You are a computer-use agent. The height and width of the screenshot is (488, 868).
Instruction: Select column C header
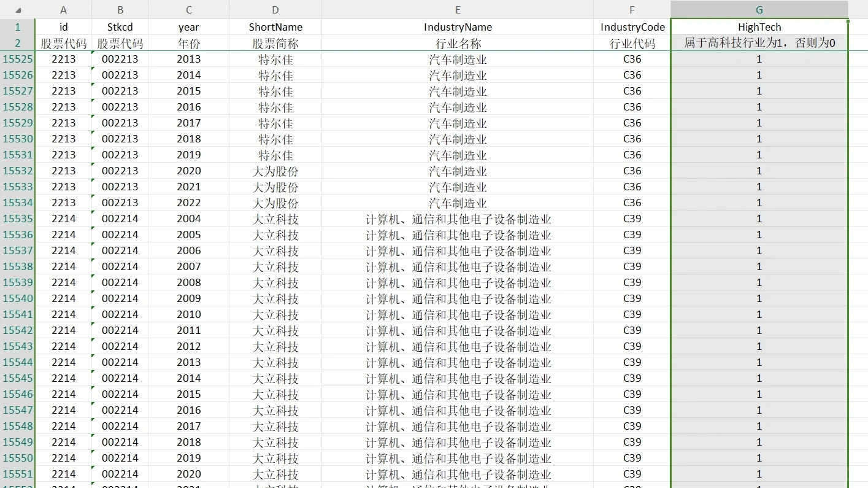point(188,10)
